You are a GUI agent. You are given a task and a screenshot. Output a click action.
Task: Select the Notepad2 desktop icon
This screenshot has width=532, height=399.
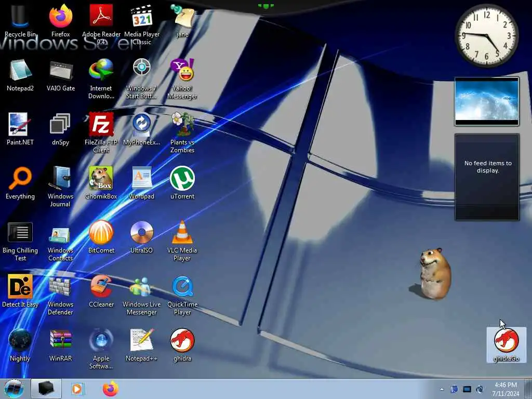(20, 75)
